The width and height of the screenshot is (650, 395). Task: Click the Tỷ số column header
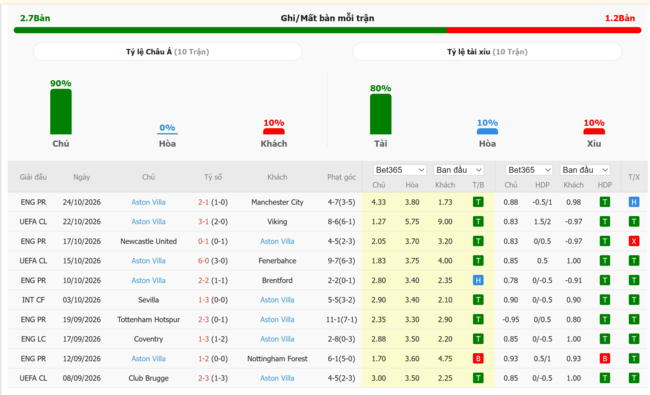[213, 177]
